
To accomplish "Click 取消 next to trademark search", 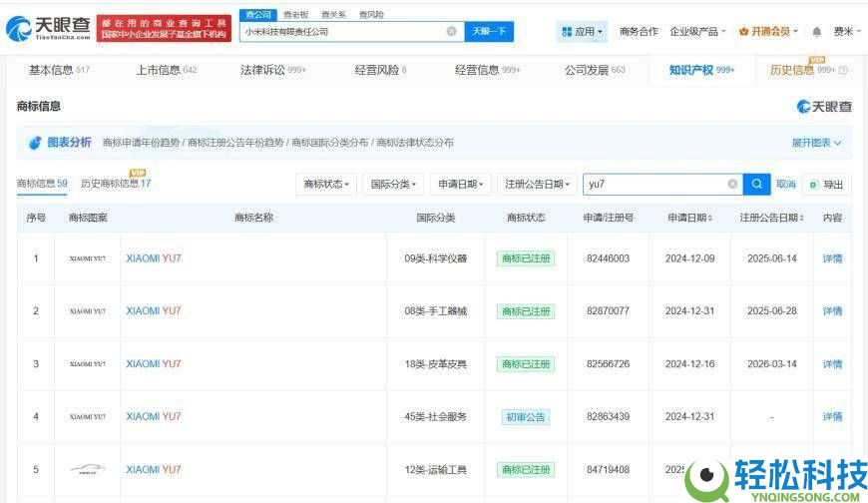I will click(x=786, y=184).
